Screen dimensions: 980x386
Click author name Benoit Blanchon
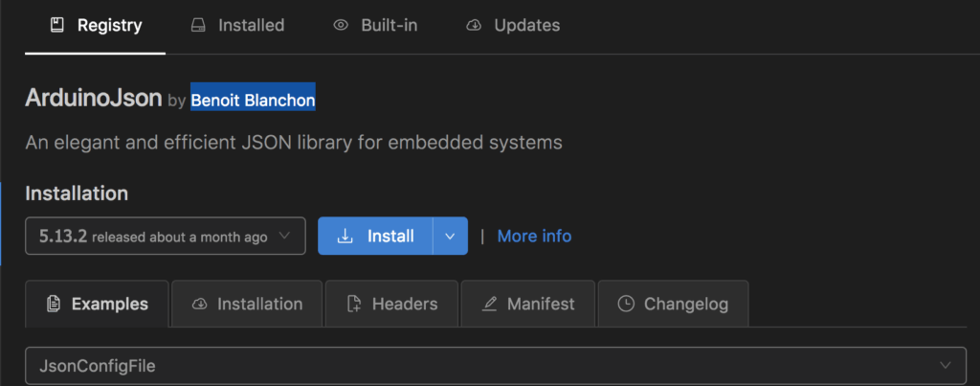253,100
